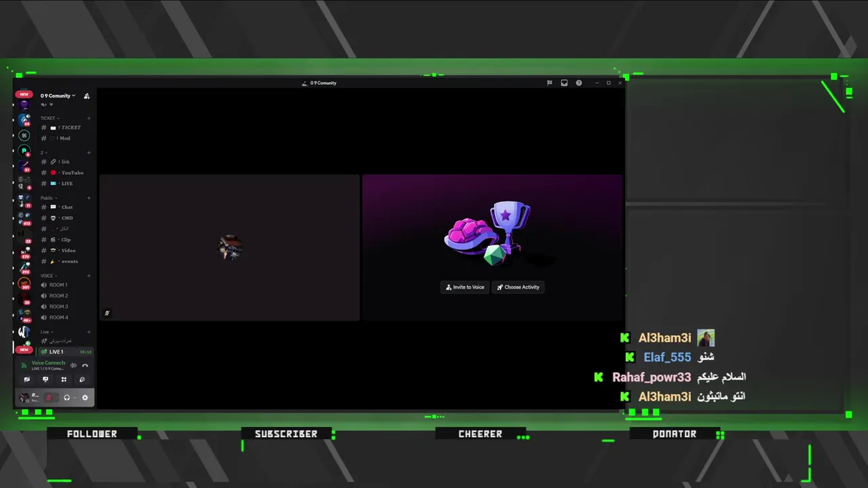Click the top red NEW unread pill
Image resolution: width=868 pixels, height=488 pixels.
point(24,94)
